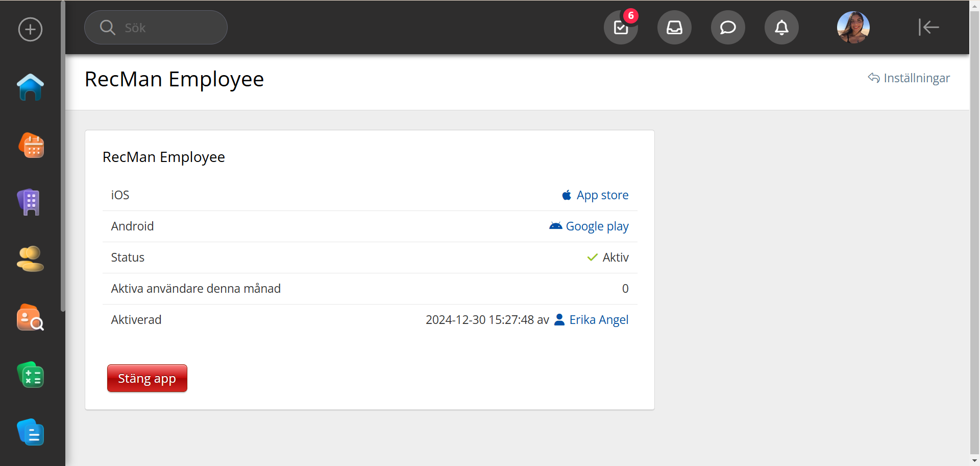This screenshot has height=466, width=980.
Task: Click the plus icon in the sidebar
Action: tap(30, 29)
